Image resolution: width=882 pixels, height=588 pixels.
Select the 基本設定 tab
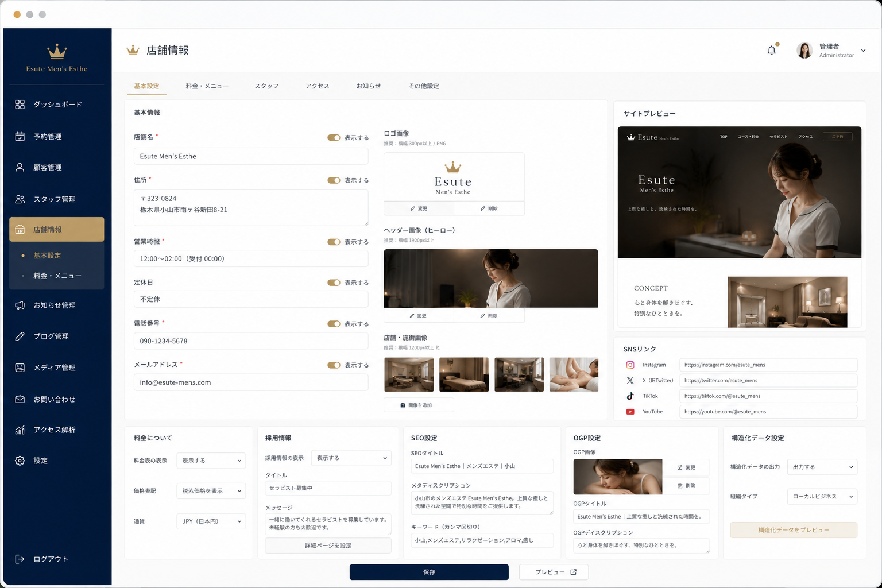point(146,86)
